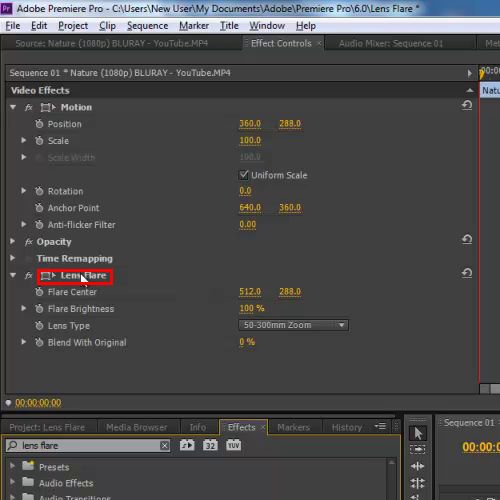Toggle the Motion fx effect switch
Viewport: 500px width, 500px height.
(x=29, y=107)
